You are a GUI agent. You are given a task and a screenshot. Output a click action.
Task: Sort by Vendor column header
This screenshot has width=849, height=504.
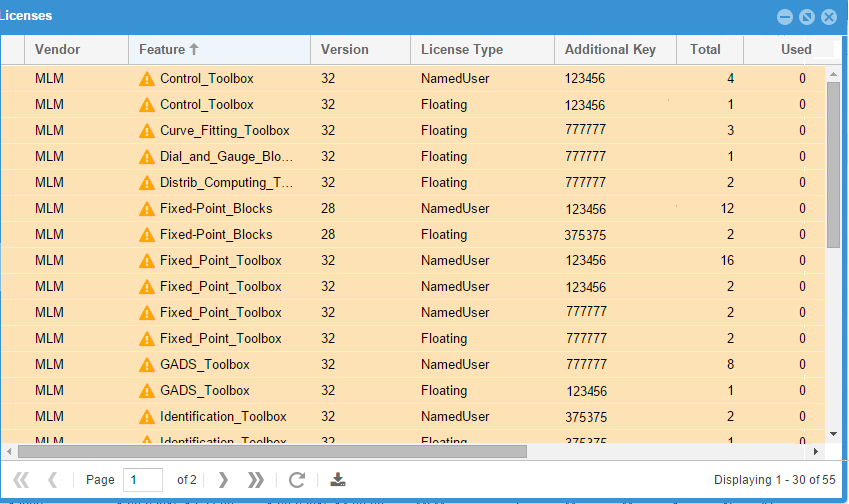pyautogui.click(x=57, y=49)
